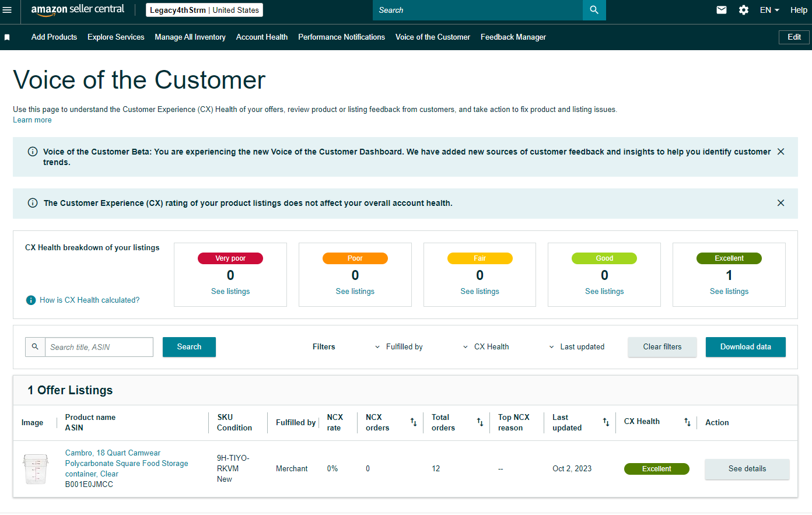Expand the Last updated filter

coord(577,347)
